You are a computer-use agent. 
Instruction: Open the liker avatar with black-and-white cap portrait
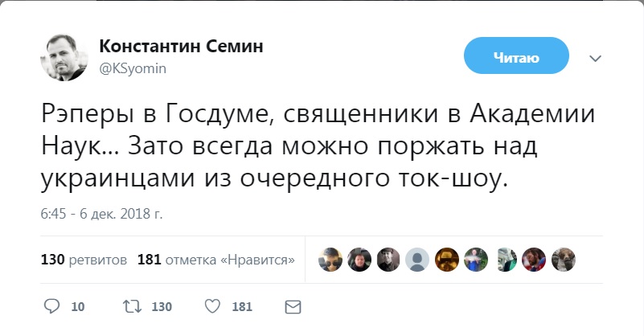(388, 259)
